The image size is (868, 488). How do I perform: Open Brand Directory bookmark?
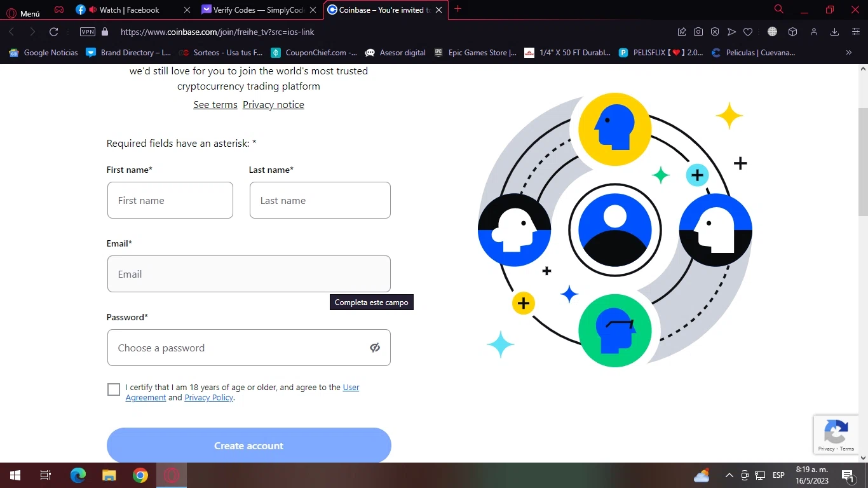(129, 53)
